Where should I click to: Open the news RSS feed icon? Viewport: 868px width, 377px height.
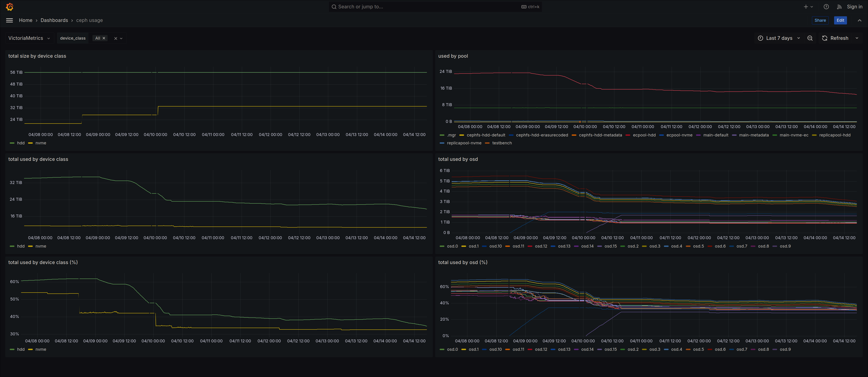(839, 7)
